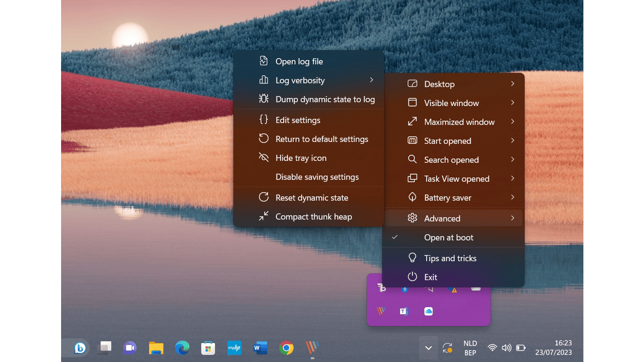The height and width of the screenshot is (362, 644).
Task: Select the Advanced menu entry
Action: tap(453, 218)
